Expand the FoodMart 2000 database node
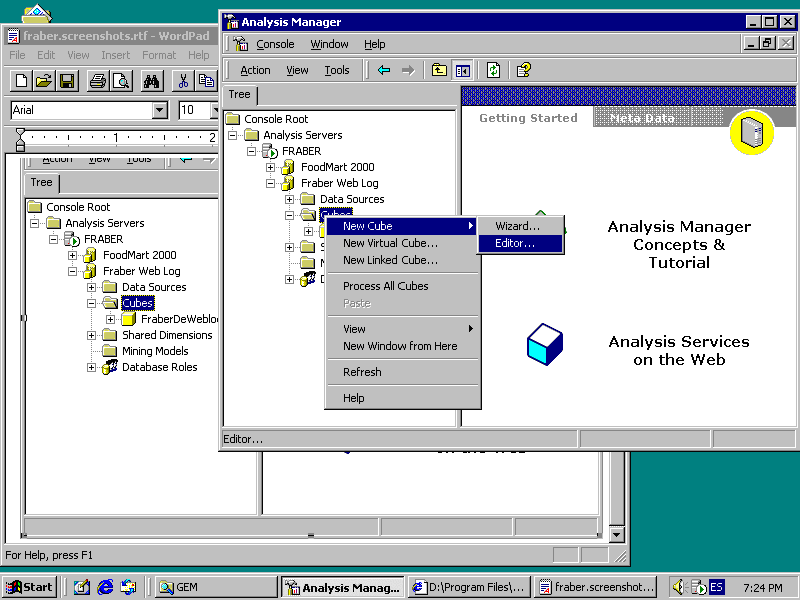Image resolution: width=800 pixels, height=600 pixels. [271, 167]
